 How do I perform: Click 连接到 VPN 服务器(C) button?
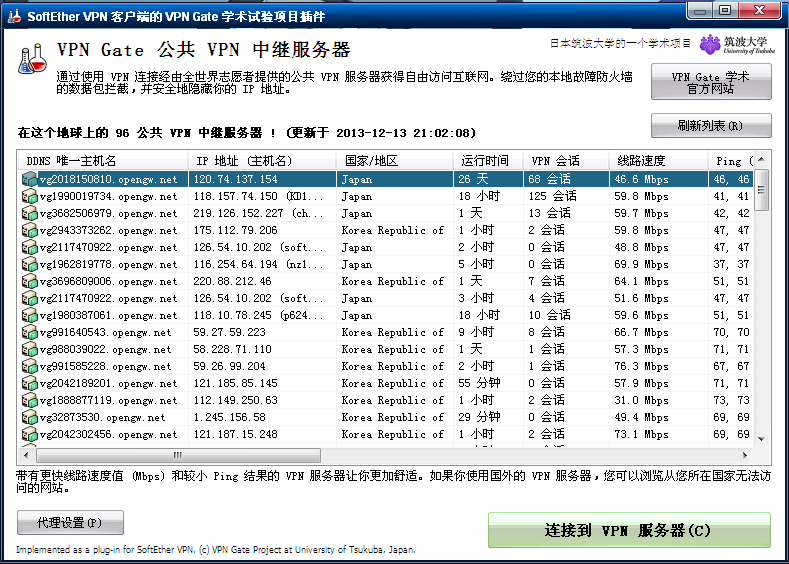[629, 530]
